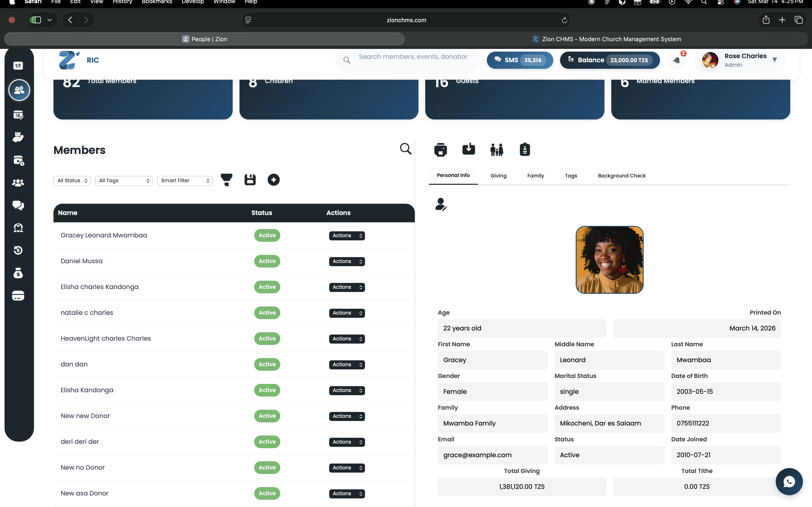Open the messages icon in the sidebar
This screenshot has width=812, height=507.
(x=18, y=205)
